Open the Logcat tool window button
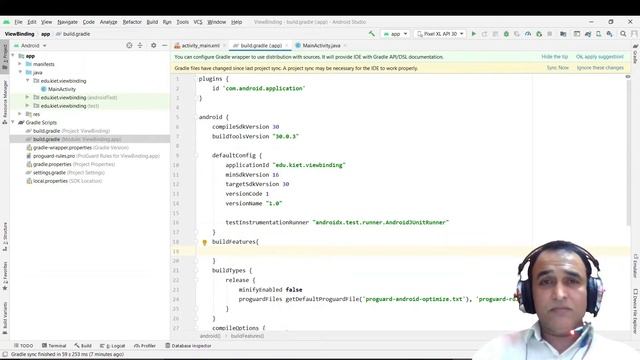640x360 pixels. (x=113, y=346)
